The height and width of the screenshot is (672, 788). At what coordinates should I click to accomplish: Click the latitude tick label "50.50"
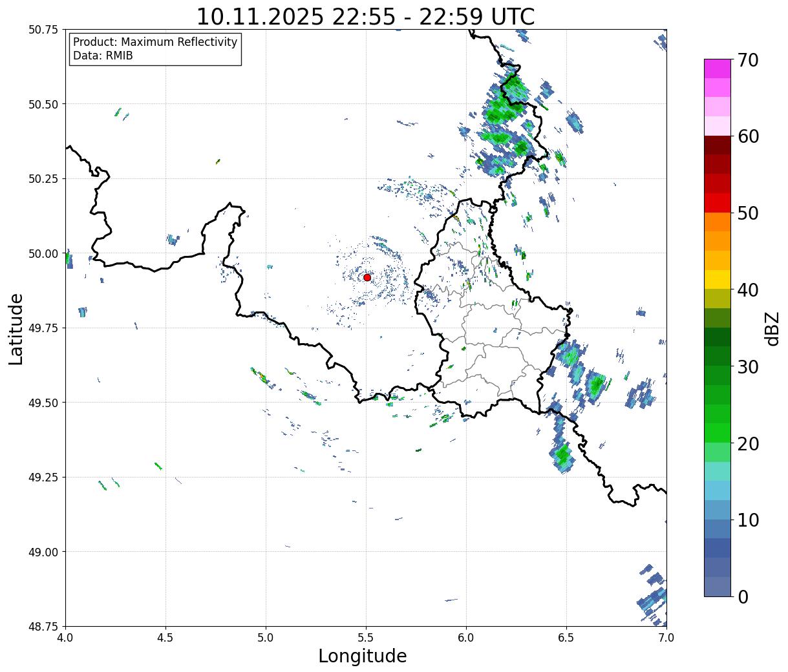(x=43, y=104)
